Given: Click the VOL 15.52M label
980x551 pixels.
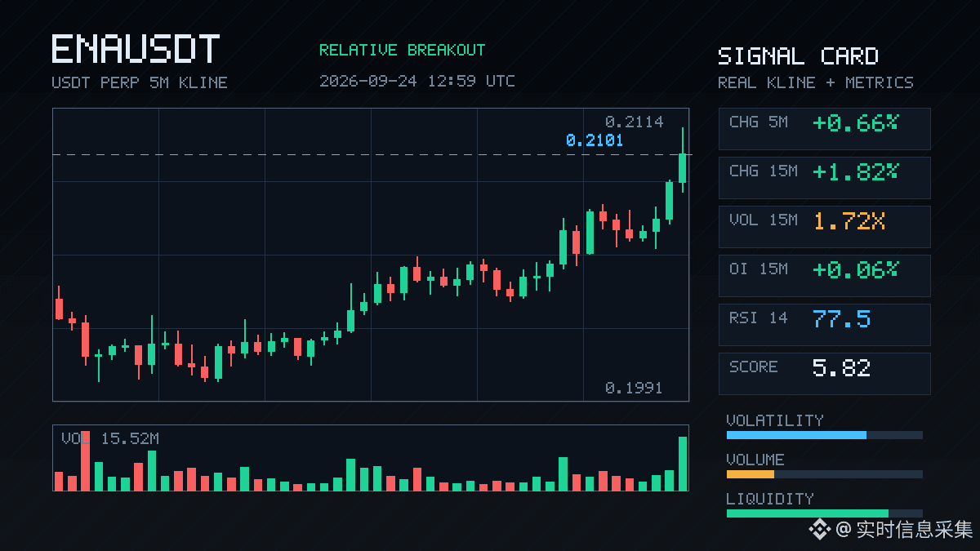Looking at the screenshot, I should click(110, 439).
